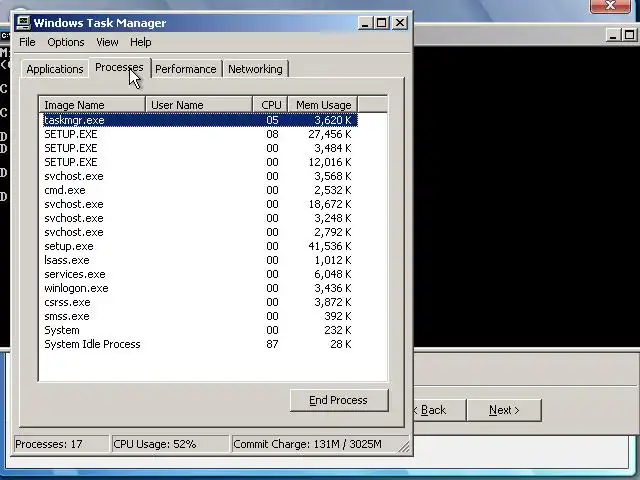Select the smss.exe process

[200, 316]
